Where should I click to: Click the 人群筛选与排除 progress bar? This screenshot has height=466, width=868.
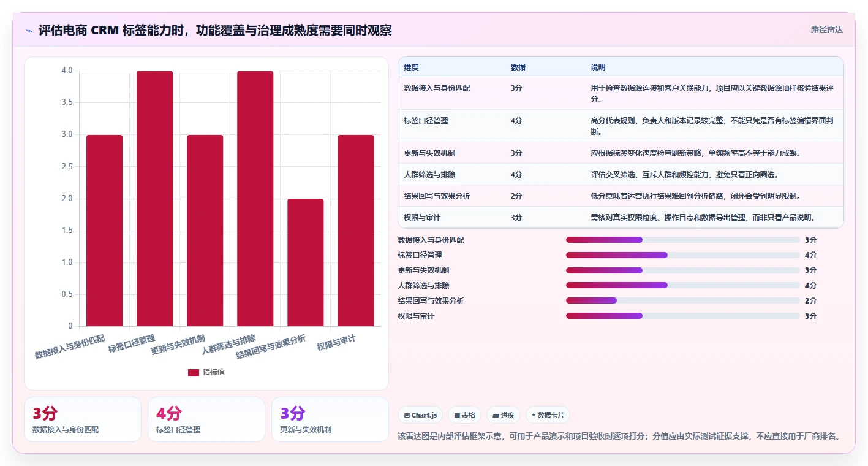click(x=683, y=285)
